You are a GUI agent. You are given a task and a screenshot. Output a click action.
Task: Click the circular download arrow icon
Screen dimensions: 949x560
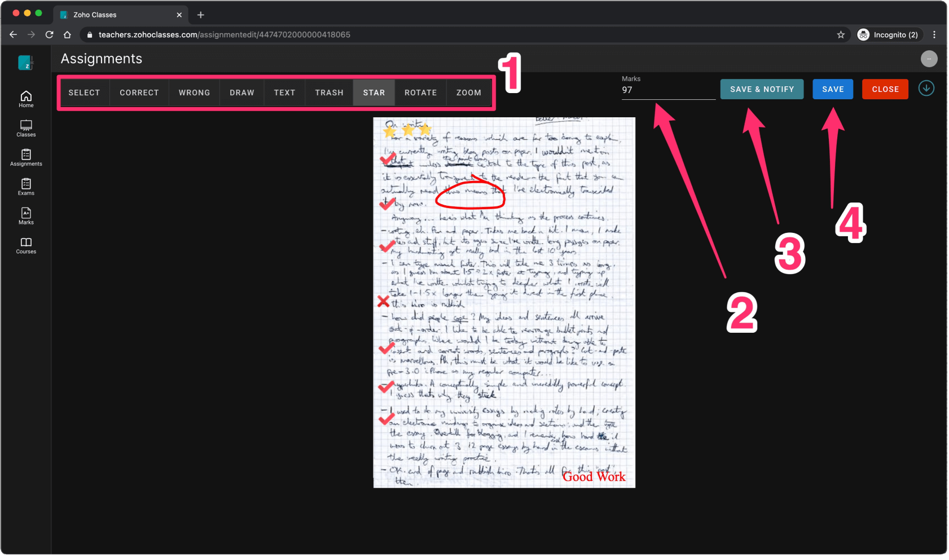[926, 88]
